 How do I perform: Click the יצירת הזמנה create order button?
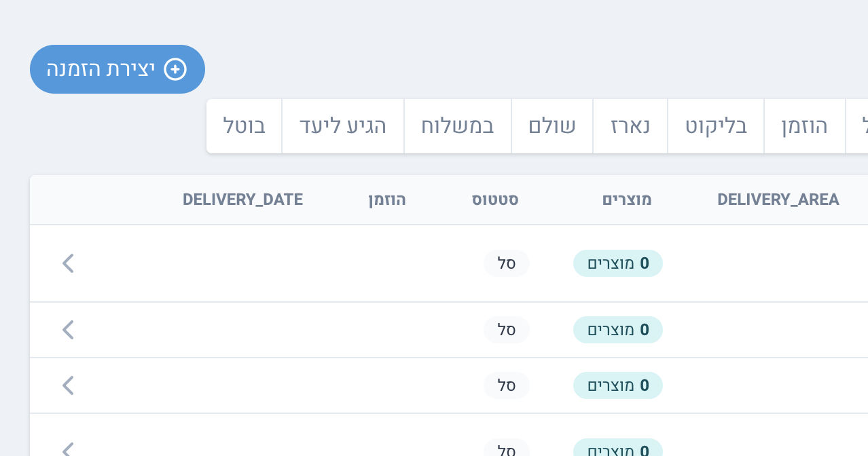tap(117, 69)
